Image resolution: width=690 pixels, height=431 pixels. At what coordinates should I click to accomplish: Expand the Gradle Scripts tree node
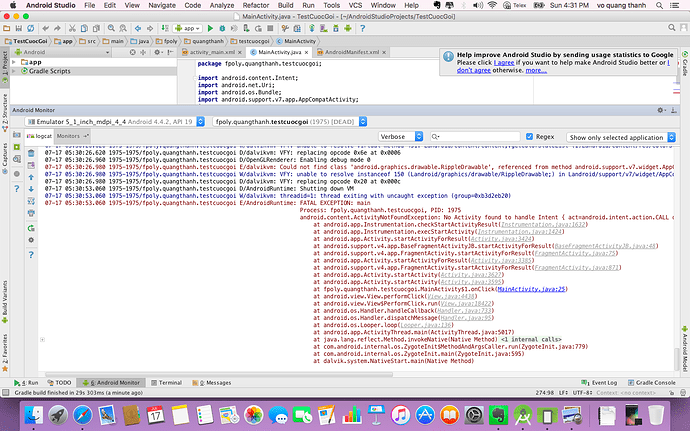click(14, 71)
